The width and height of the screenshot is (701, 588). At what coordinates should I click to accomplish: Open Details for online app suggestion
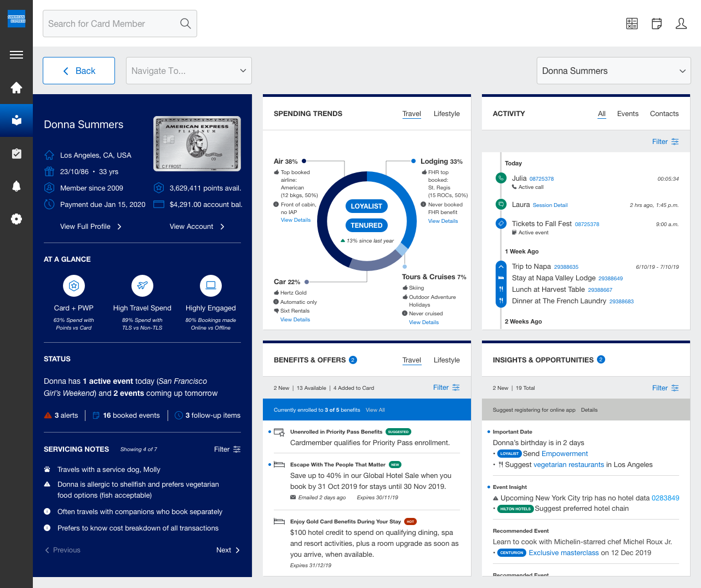(x=589, y=410)
